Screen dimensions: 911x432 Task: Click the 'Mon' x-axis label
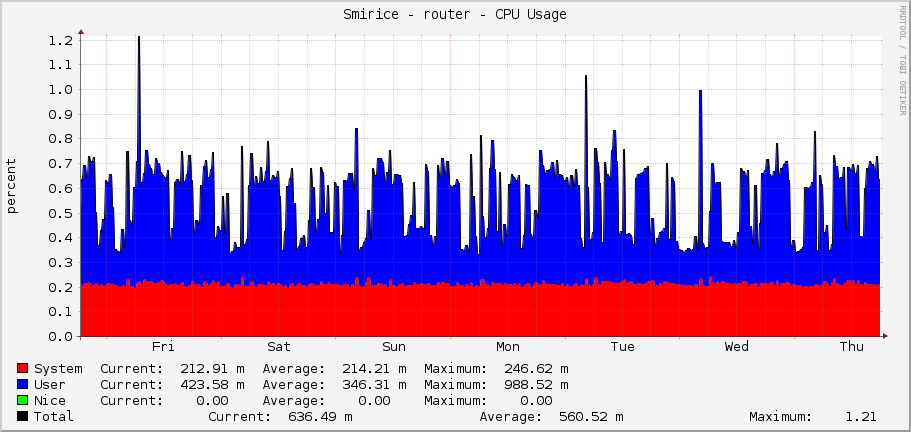pyautogui.click(x=508, y=347)
